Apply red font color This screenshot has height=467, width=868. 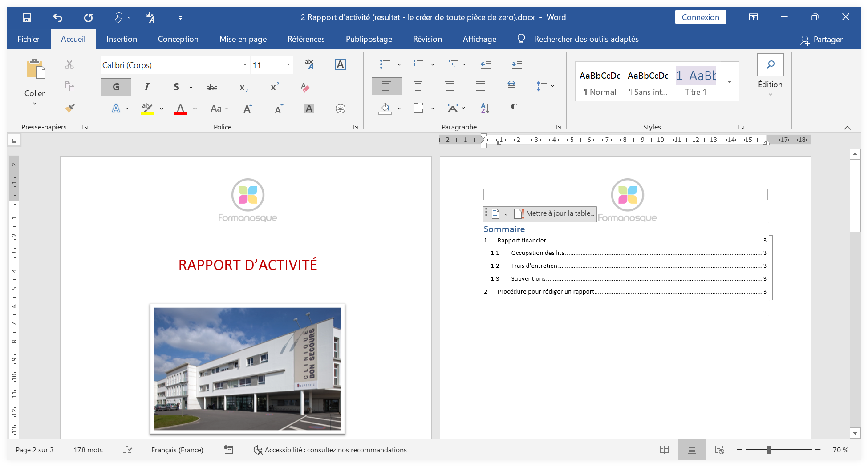click(x=180, y=109)
